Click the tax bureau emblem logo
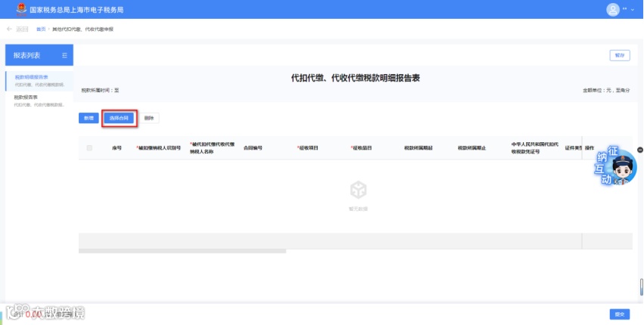Viewport: 644px width, 325px height. (x=21, y=9)
